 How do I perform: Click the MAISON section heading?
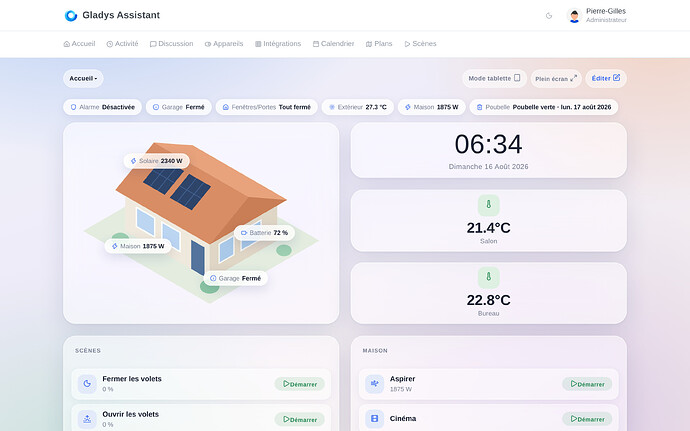(375, 351)
